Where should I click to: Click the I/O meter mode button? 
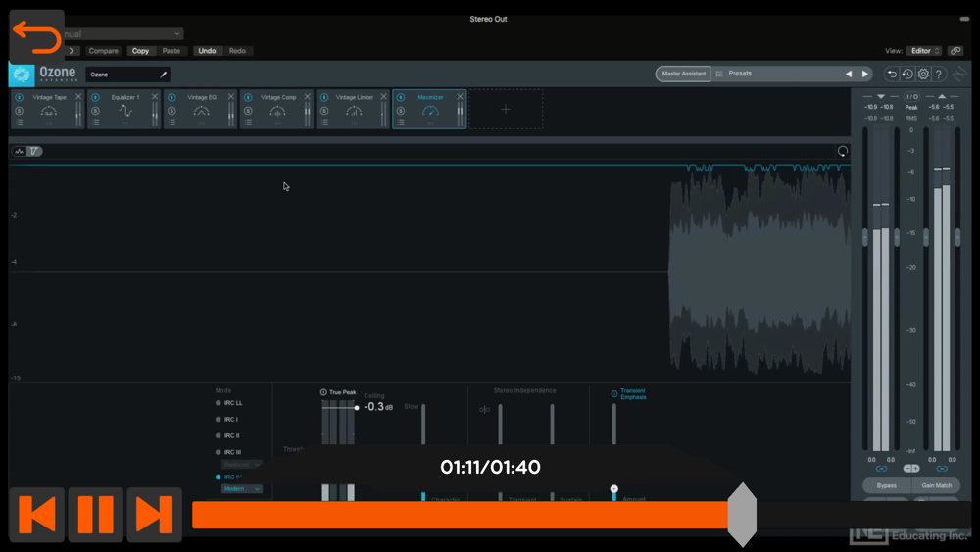click(911, 96)
